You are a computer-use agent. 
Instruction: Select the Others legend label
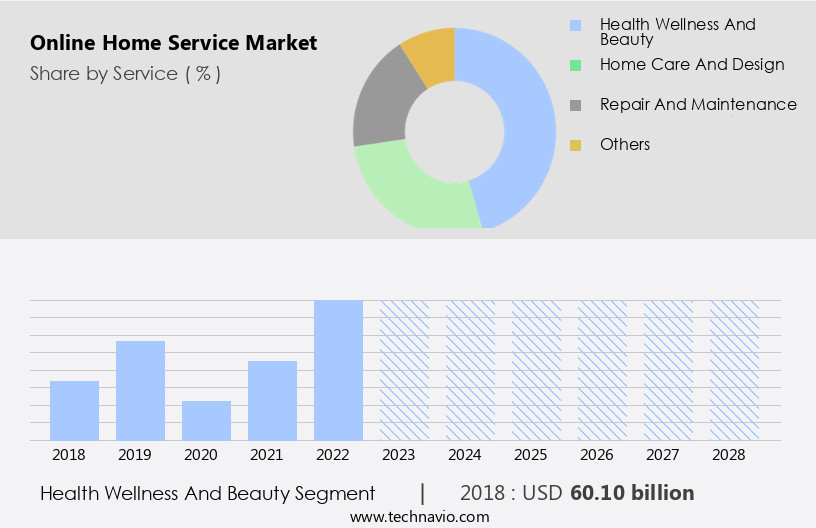pyautogui.click(x=624, y=144)
